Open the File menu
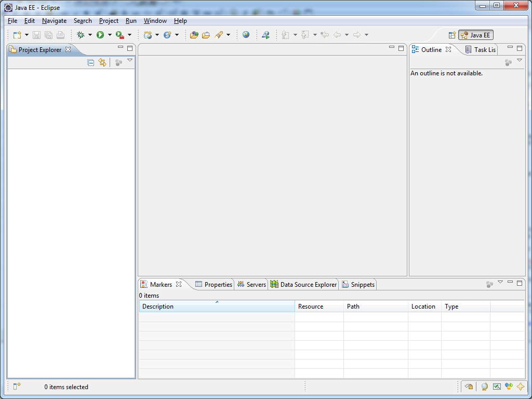The image size is (532, 399). [12, 21]
